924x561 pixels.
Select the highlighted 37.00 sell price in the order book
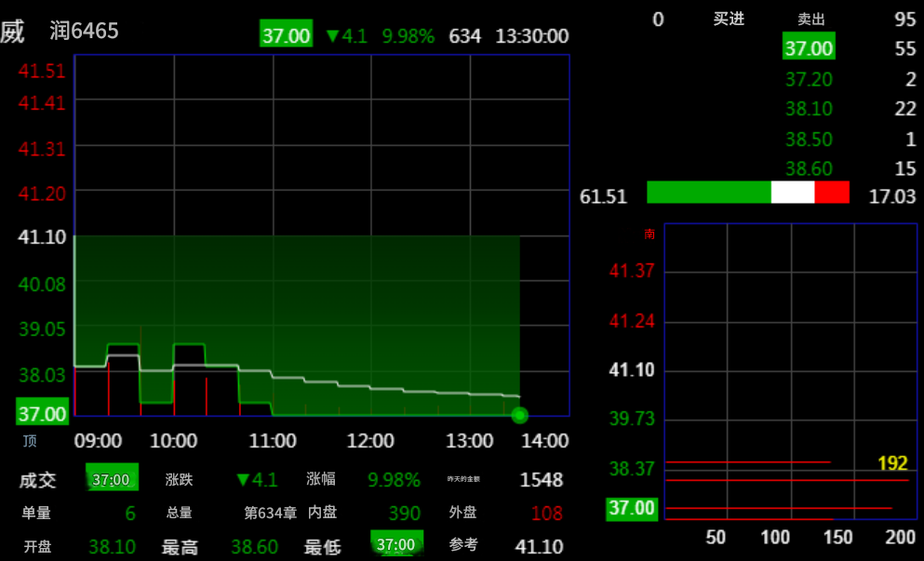(x=809, y=47)
